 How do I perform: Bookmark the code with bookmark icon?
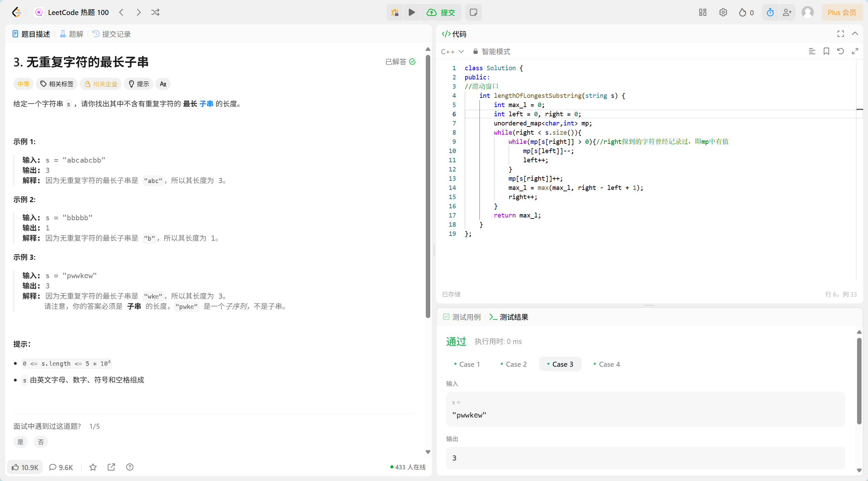click(x=826, y=51)
